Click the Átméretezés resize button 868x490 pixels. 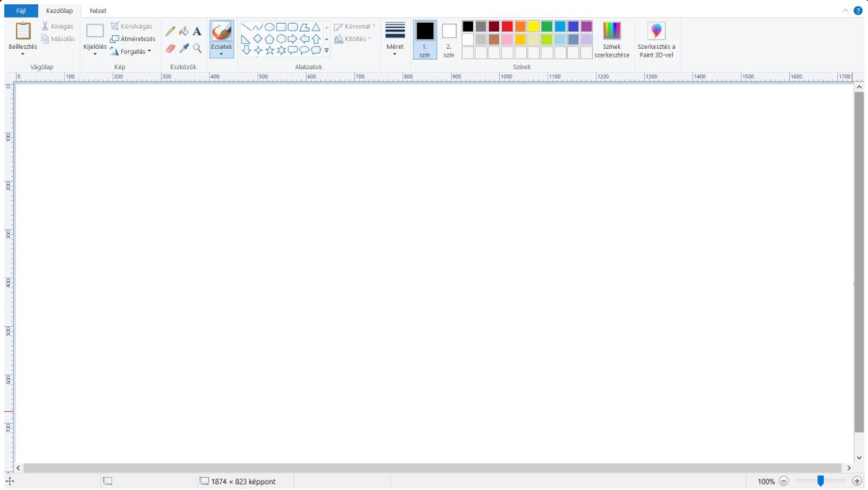[132, 39]
